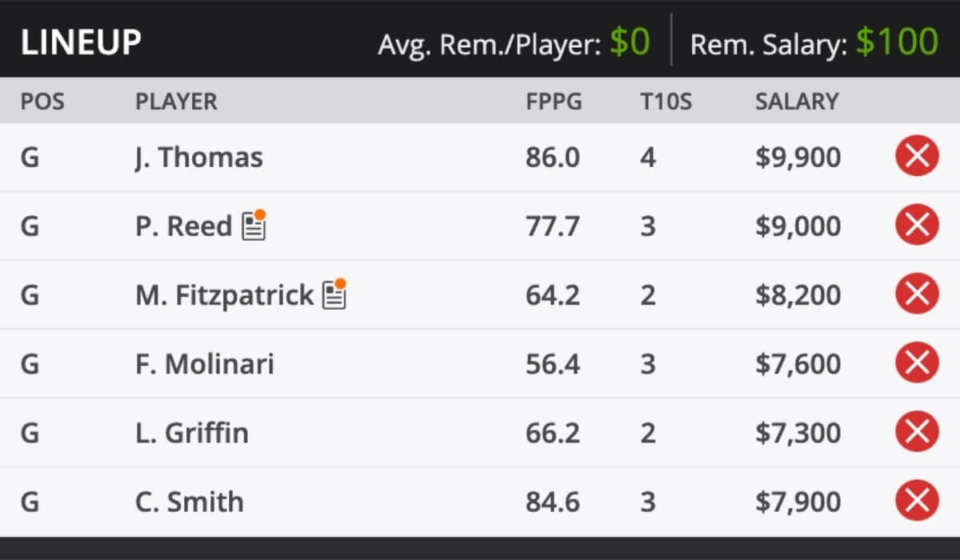Sort lineup by T10S column
This screenshot has height=560, width=960.
tap(661, 102)
